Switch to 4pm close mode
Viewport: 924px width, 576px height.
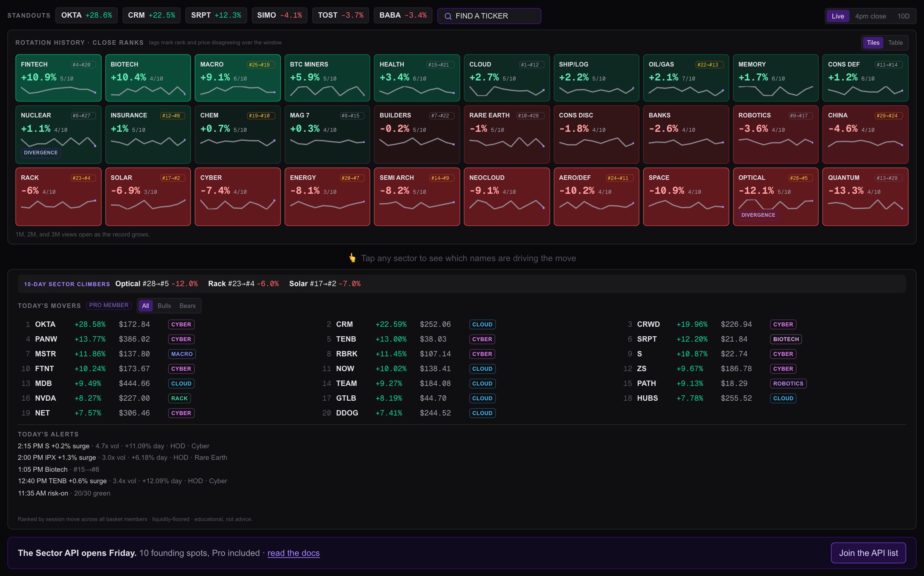tap(870, 16)
